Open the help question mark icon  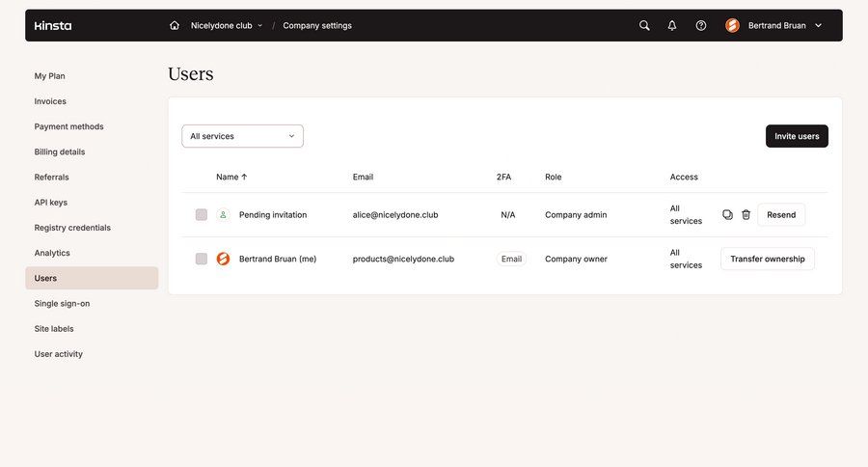(701, 25)
